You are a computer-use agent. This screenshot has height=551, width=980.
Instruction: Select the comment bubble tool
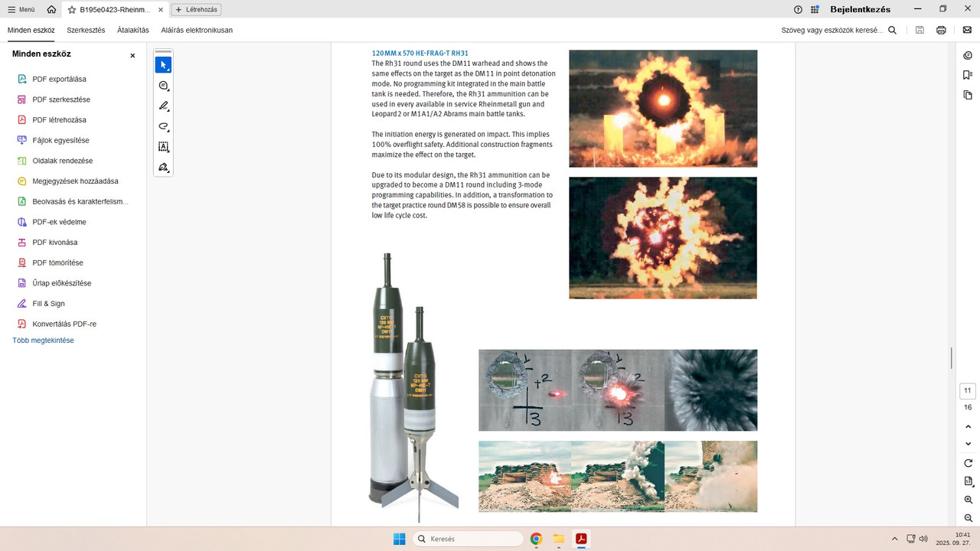(163, 86)
